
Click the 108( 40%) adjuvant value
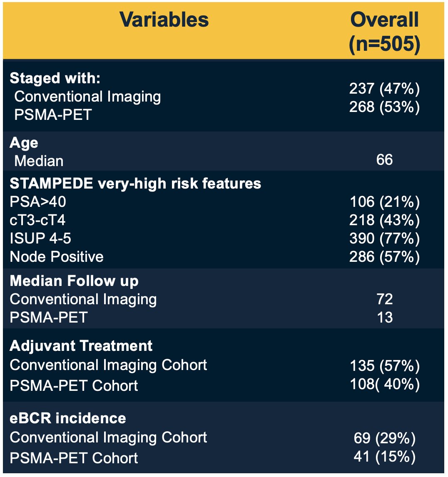(x=385, y=384)
